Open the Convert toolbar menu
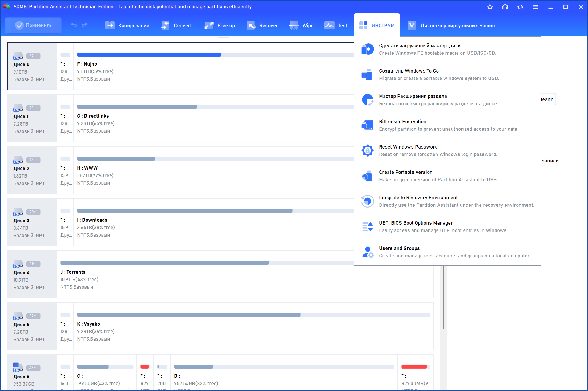The height and width of the screenshot is (391, 588). point(176,25)
